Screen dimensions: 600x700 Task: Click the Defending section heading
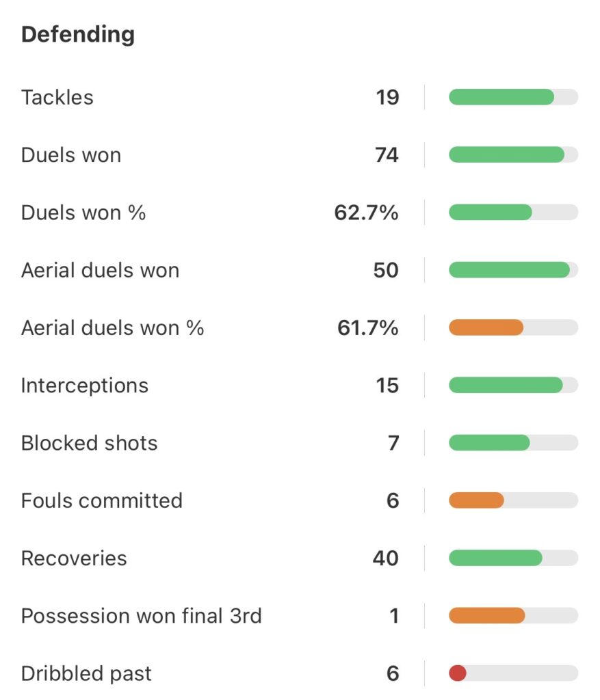pyautogui.click(x=78, y=35)
